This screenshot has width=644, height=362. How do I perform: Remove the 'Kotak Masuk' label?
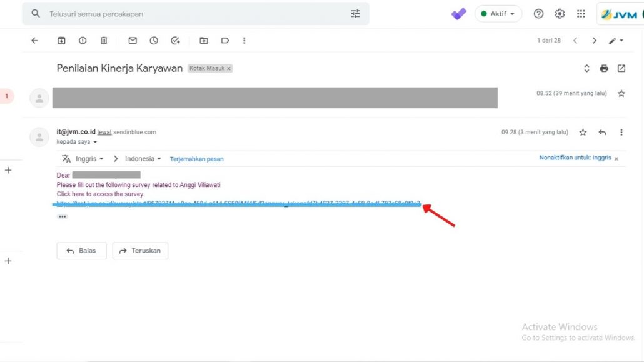click(229, 69)
